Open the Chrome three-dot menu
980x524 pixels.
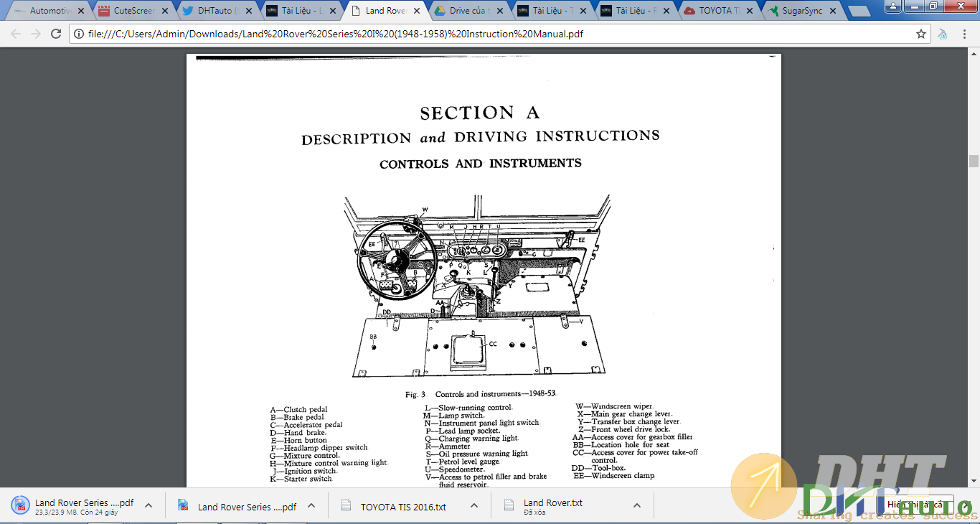click(965, 34)
